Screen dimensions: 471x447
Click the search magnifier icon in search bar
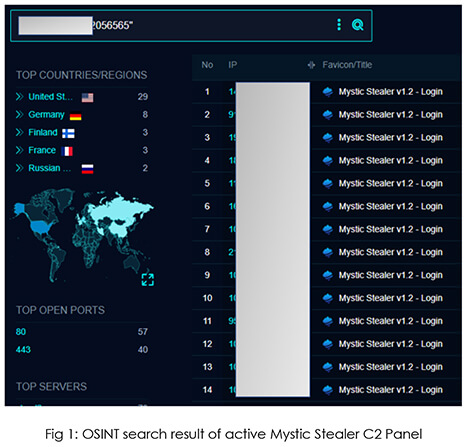click(x=357, y=25)
